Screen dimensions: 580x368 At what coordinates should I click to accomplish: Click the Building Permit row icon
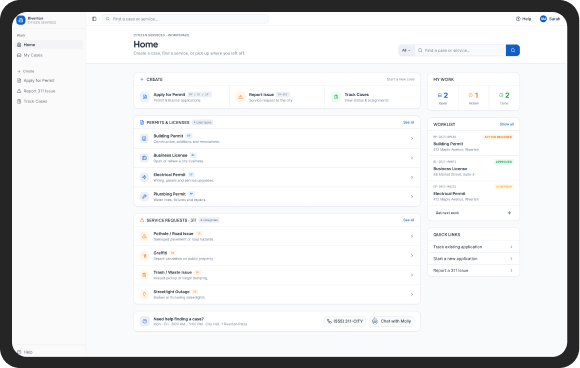coord(144,138)
